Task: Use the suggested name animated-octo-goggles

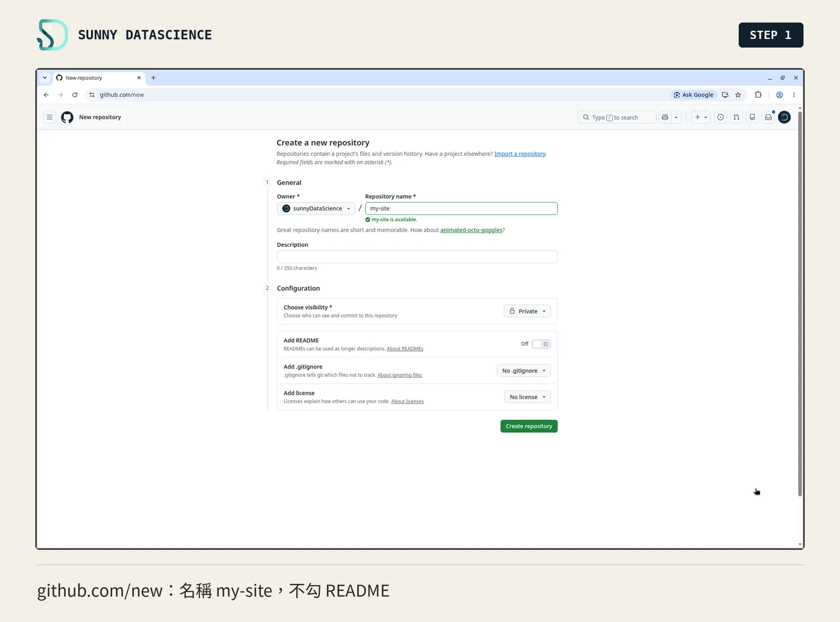Action: tap(471, 230)
